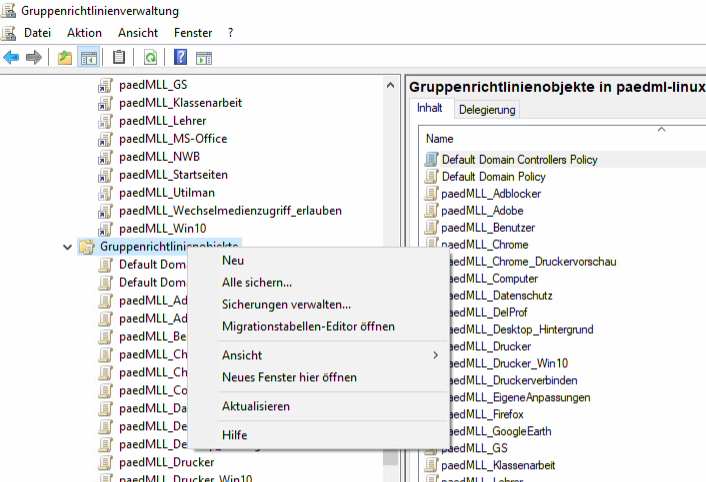Screen dimensions: 706x482
Task: Switch to the Delegierung tab
Action: click(x=487, y=110)
